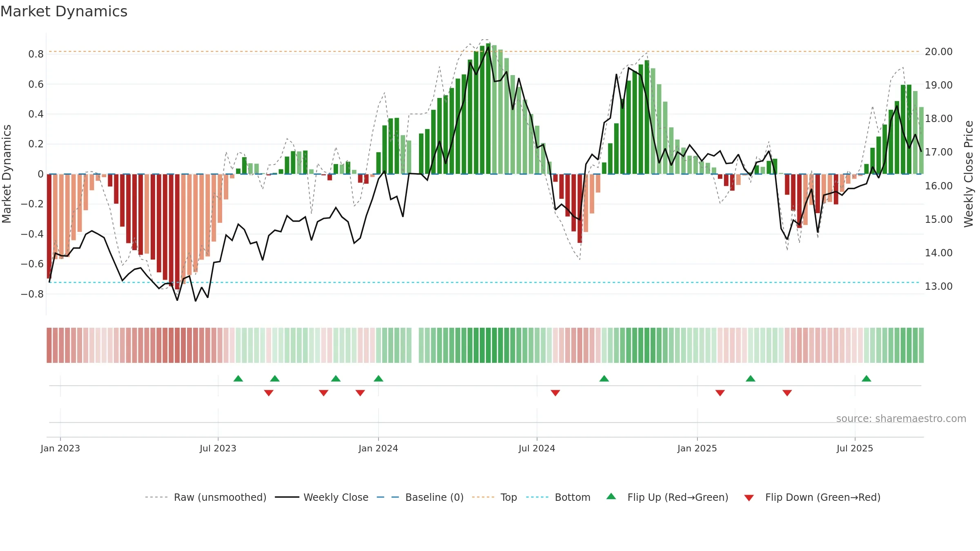This screenshot has height=551, width=980.
Task: Click the 0.8 left axis tick label
Action: (x=36, y=54)
